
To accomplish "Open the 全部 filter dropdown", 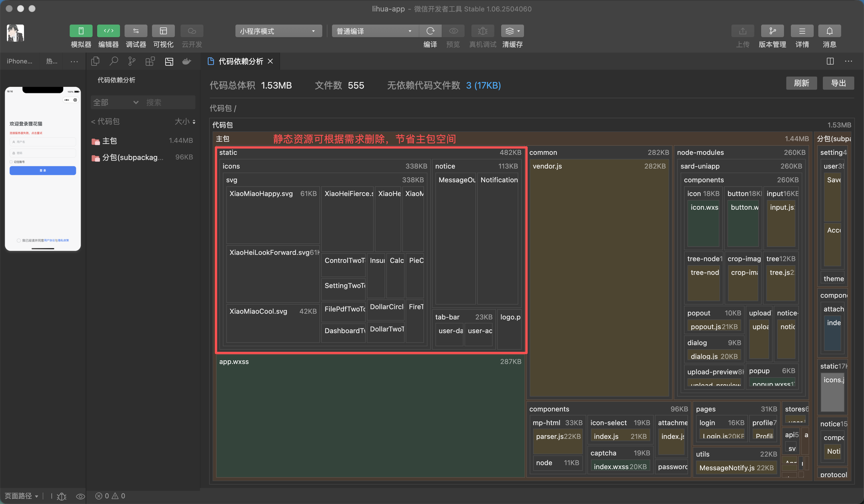I will click(116, 102).
